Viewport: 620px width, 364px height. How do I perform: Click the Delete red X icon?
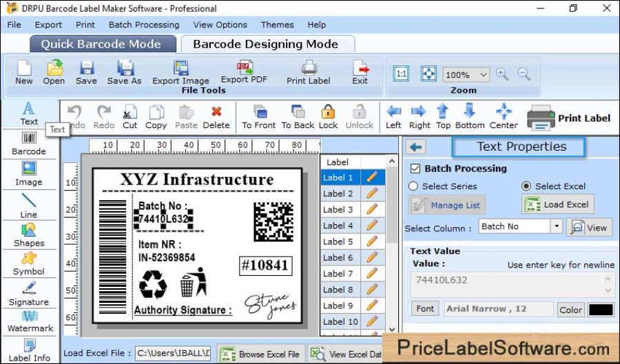tap(216, 117)
